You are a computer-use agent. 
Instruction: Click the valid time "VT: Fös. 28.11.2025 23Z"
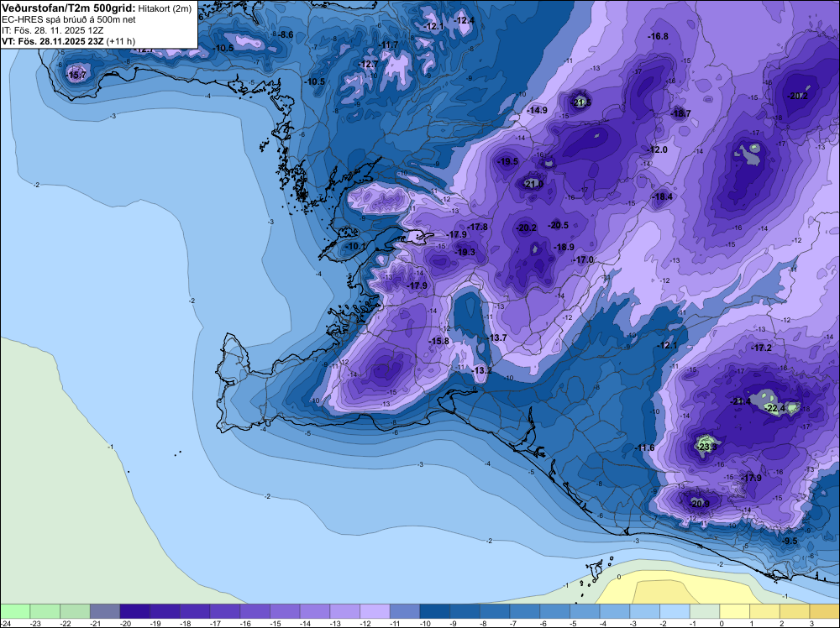click(x=52, y=41)
